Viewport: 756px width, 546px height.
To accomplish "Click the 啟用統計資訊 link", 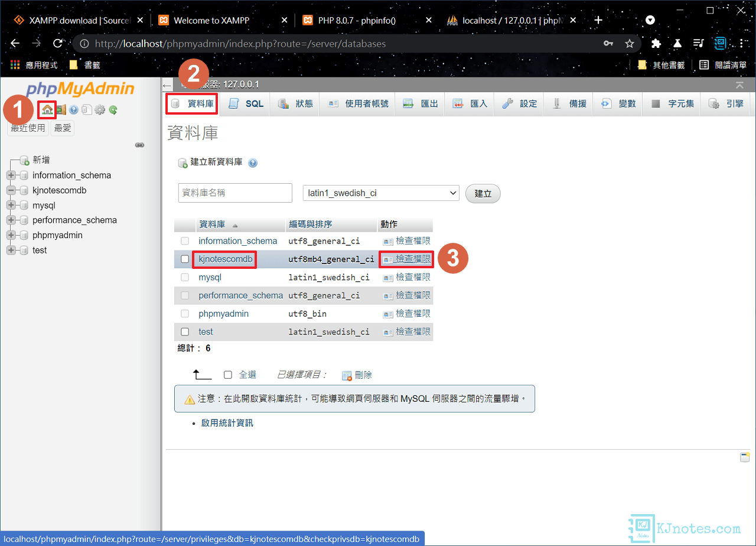I will [x=227, y=423].
